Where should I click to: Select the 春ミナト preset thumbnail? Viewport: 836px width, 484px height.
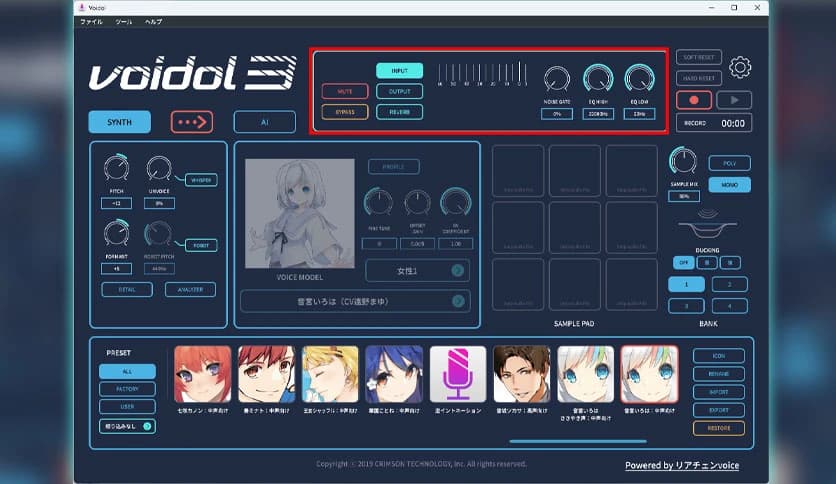pos(267,374)
